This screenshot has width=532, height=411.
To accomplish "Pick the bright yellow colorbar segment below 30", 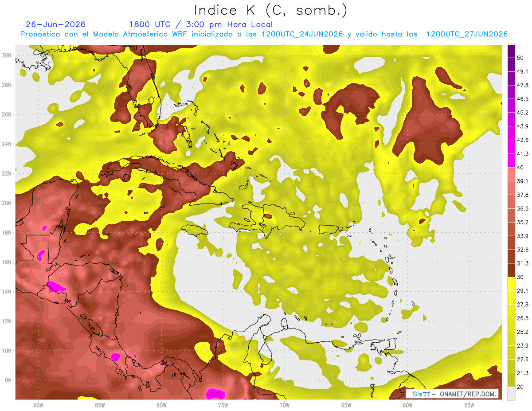I will click(511, 284).
